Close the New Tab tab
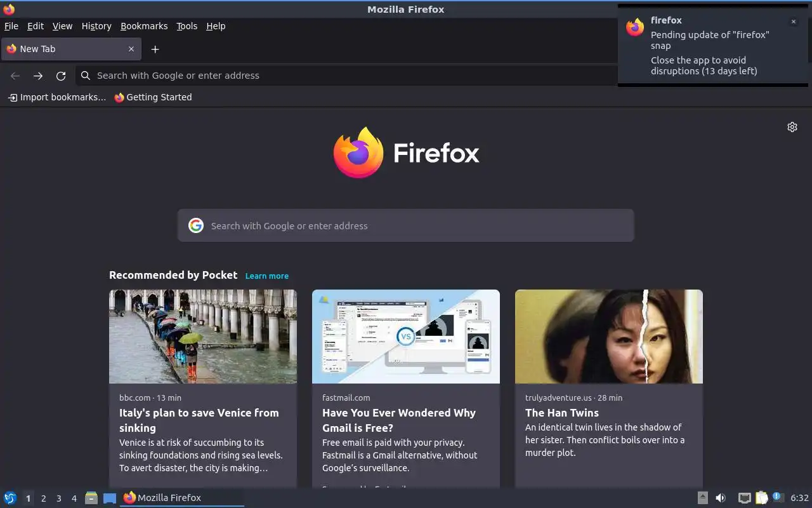Screen dimensions: 812x508 pyautogui.click(x=131, y=49)
